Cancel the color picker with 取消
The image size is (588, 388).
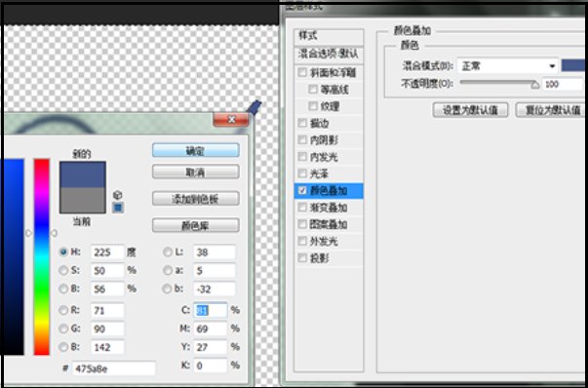(195, 173)
